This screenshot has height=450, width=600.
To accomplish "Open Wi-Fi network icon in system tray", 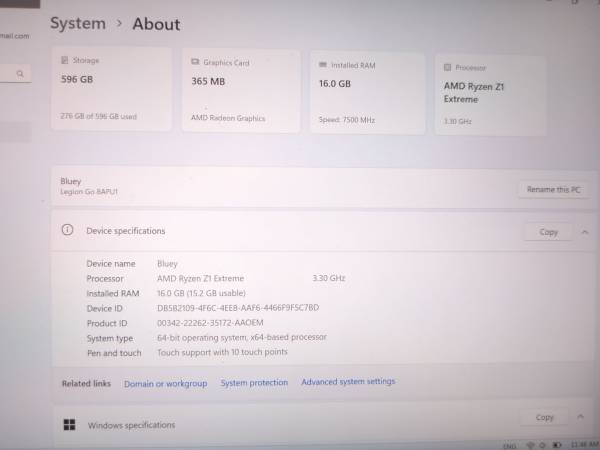I will (x=530, y=445).
